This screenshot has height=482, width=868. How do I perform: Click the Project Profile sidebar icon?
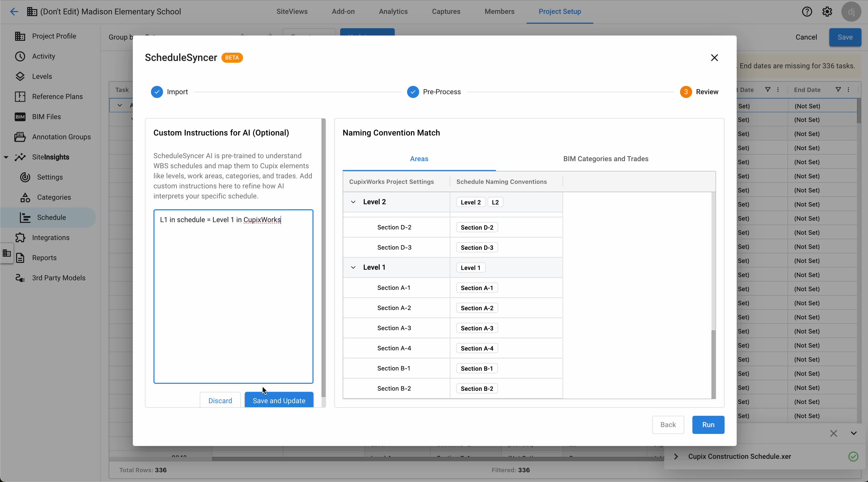pyautogui.click(x=20, y=36)
